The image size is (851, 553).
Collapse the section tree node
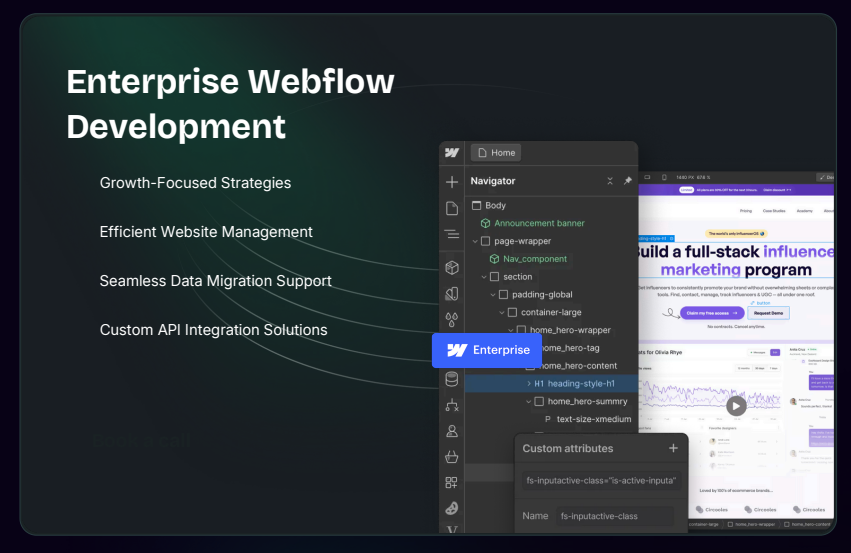[484, 277]
